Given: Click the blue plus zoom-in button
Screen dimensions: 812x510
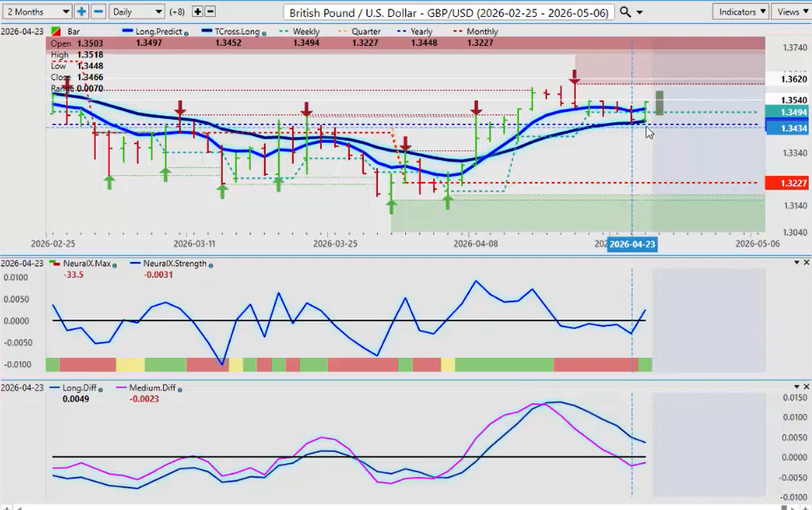Looking at the screenshot, I should pyautogui.click(x=82, y=12).
